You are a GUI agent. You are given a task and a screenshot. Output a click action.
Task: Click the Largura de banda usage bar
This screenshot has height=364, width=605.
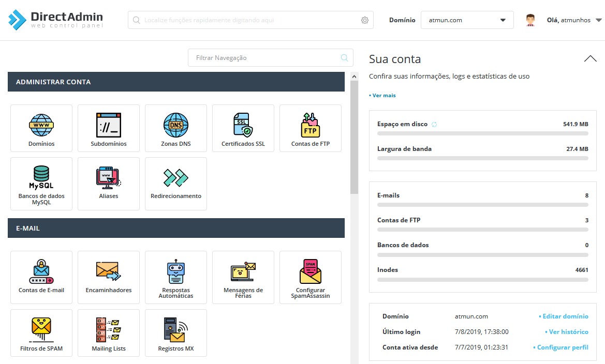click(483, 158)
